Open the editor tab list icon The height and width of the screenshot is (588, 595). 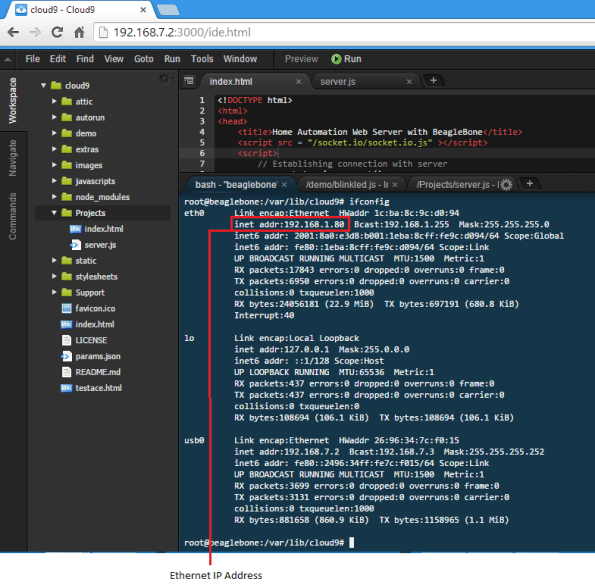click(x=189, y=81)
